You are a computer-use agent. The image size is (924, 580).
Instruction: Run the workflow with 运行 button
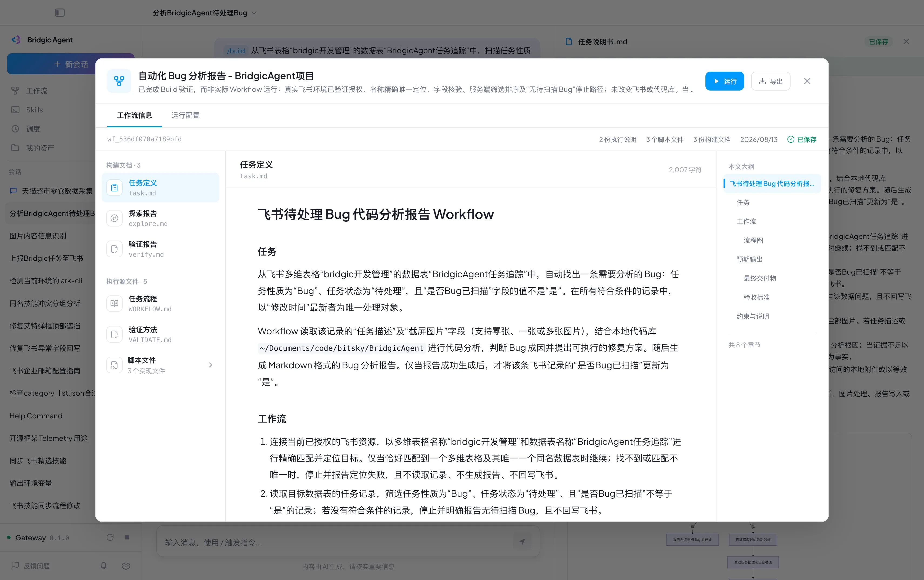(x=724, y=81)
